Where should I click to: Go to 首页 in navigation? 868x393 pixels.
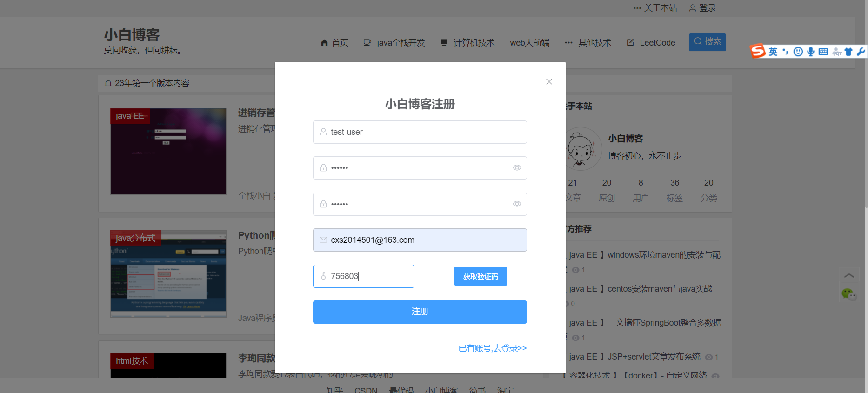340,43
